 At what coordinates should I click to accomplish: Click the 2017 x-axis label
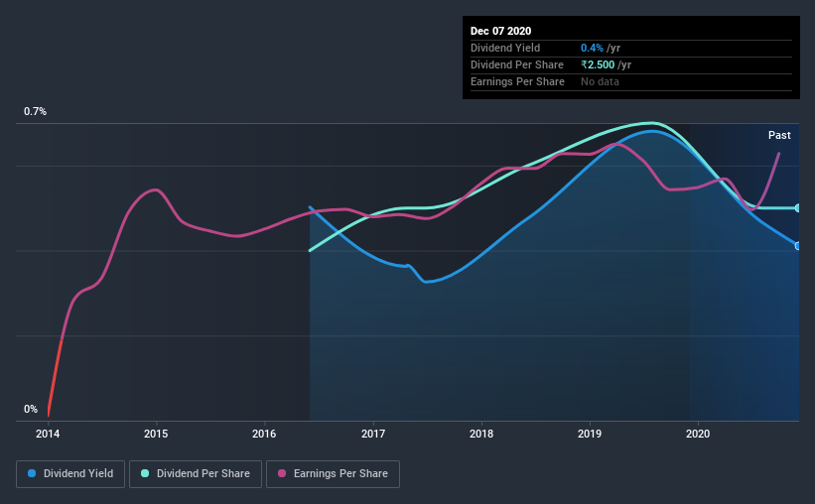[x=373, y=434]
